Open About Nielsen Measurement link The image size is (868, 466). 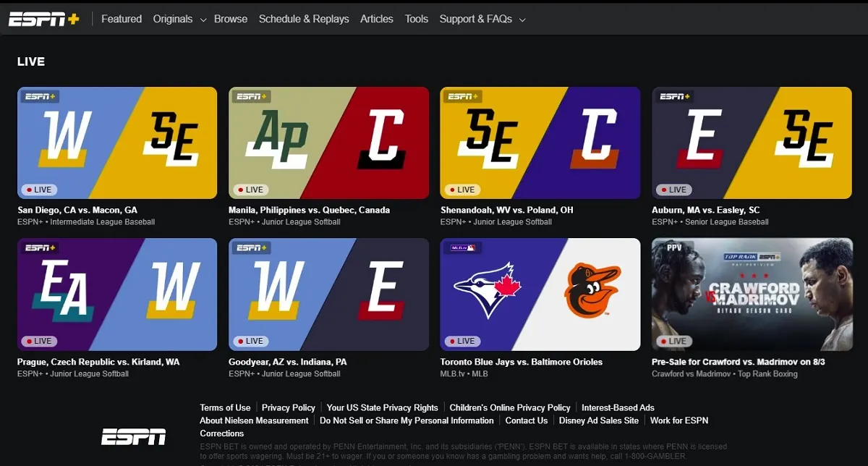pyautogui.click(x=255, y=420)
